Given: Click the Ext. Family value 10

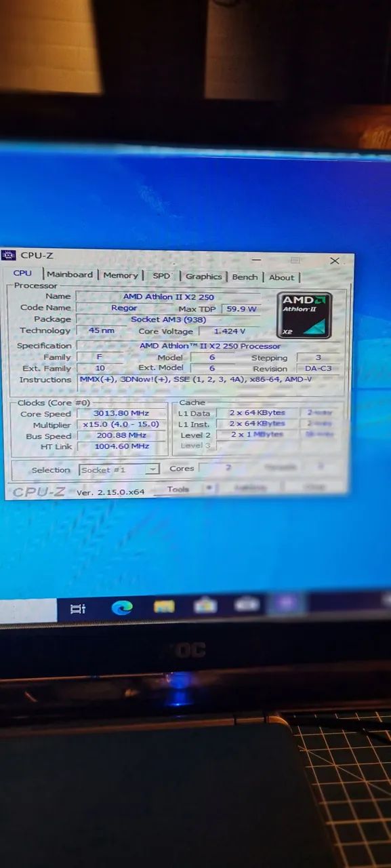Looking at the screenshot, I should tap(100, 368).
